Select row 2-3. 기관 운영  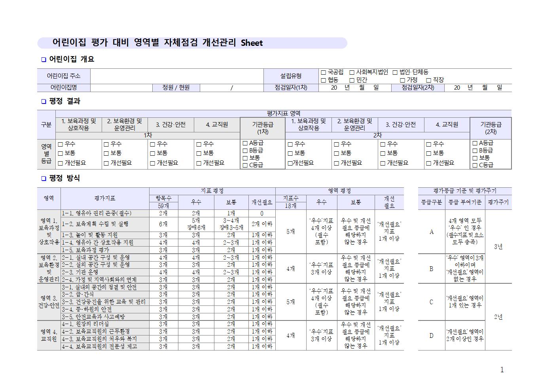(105, 272)
